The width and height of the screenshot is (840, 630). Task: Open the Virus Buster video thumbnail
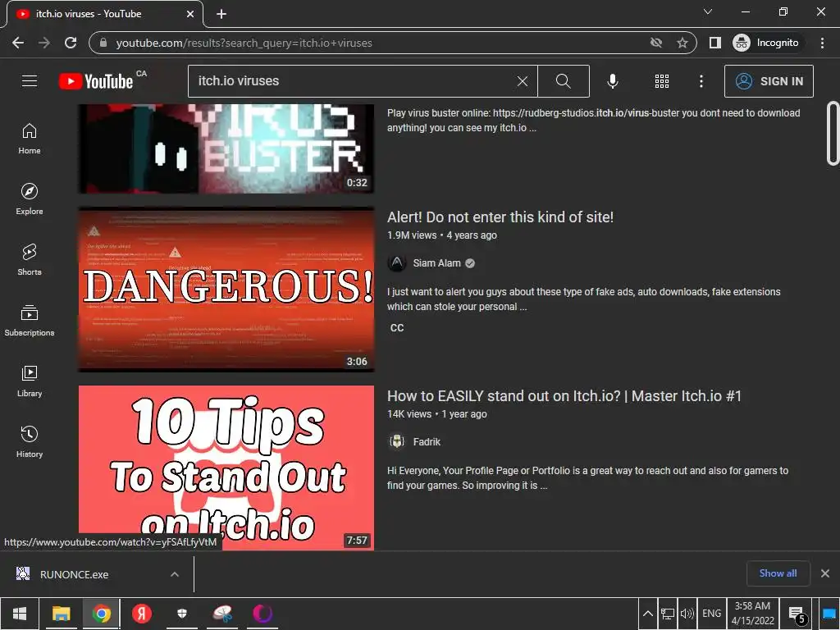226,148
